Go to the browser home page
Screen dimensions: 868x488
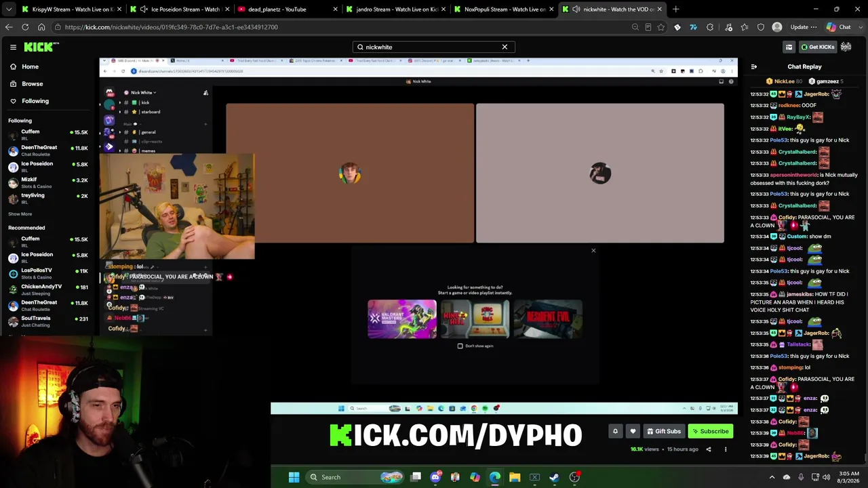[x=41, y=27]
